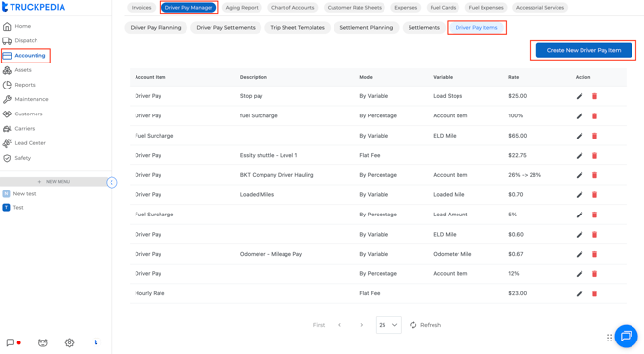Open the Settlements sub-tab

coord(424,28)
